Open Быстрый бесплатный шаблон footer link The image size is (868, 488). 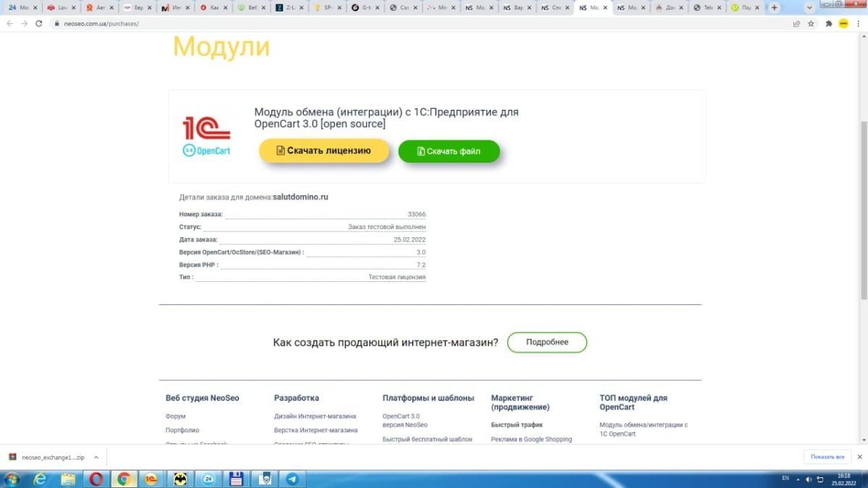point(427,439)
